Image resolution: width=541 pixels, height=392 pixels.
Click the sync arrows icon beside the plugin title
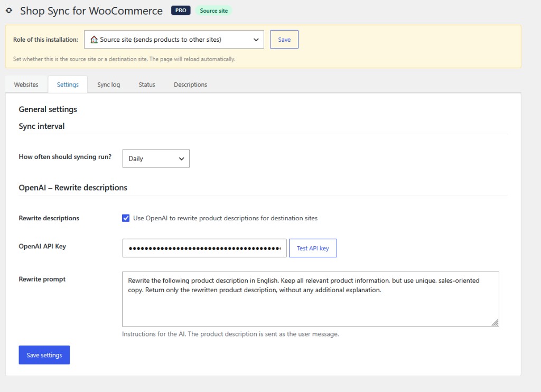9,11
